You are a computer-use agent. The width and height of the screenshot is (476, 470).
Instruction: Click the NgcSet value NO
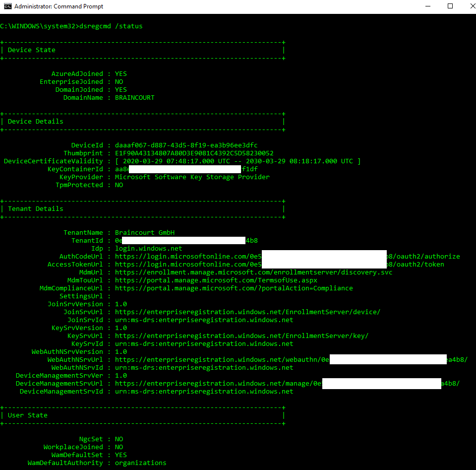pyautogui.click(x=119, y=439)
